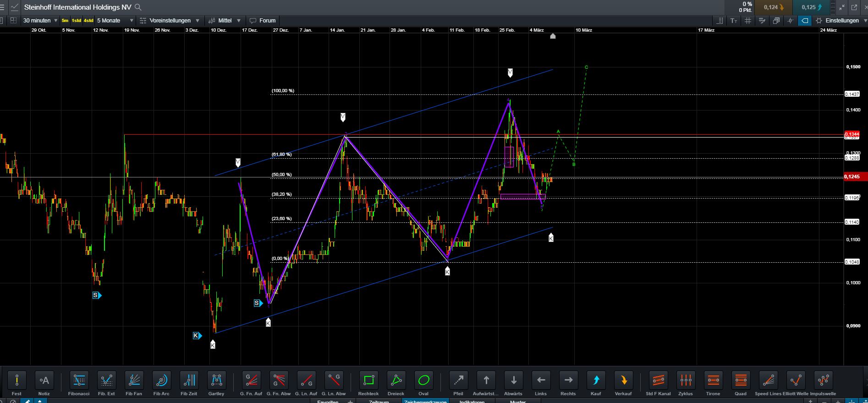Draw a Rechteck shape
The width and height of the screenshot is (868, 403).
(368, 380)
